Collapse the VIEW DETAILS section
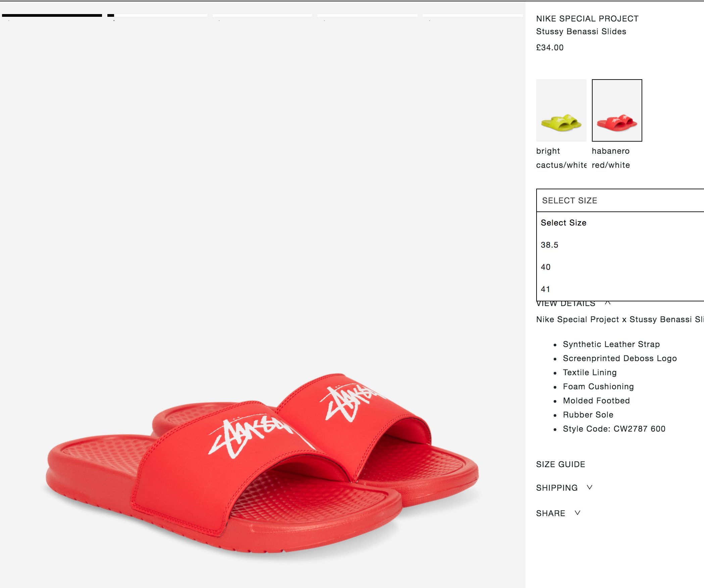 coord(573,303)
